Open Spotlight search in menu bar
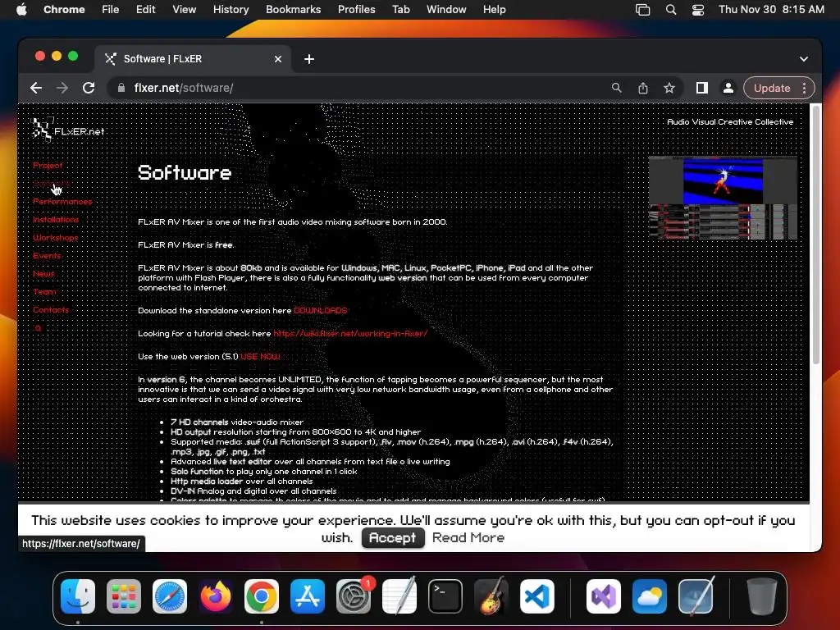 (x=671, y=9)
